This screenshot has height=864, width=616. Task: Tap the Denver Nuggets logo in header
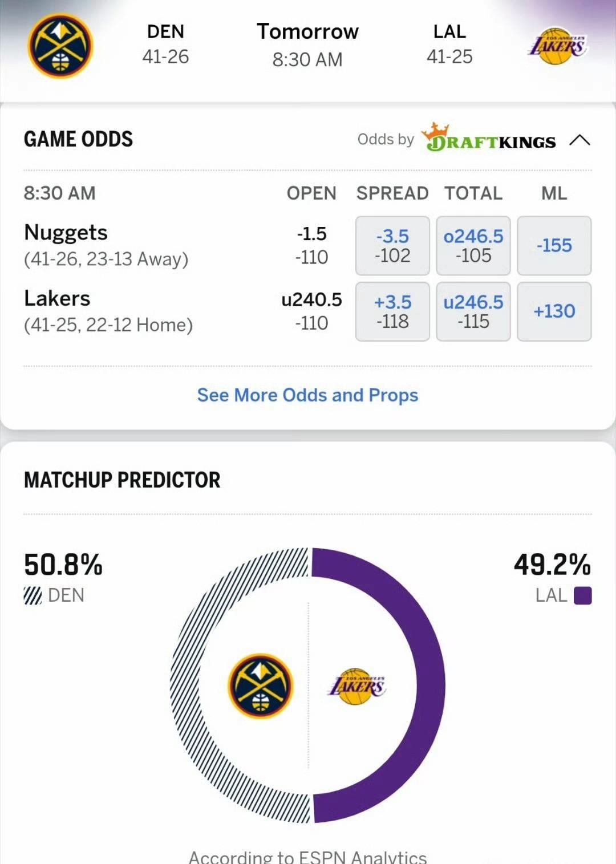click(60, 46)
